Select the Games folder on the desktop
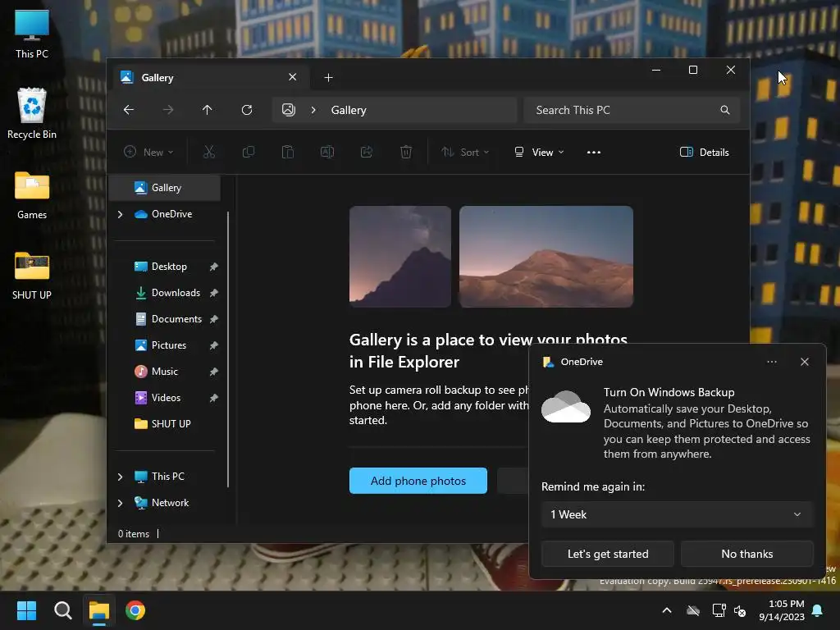 (32, 195)
